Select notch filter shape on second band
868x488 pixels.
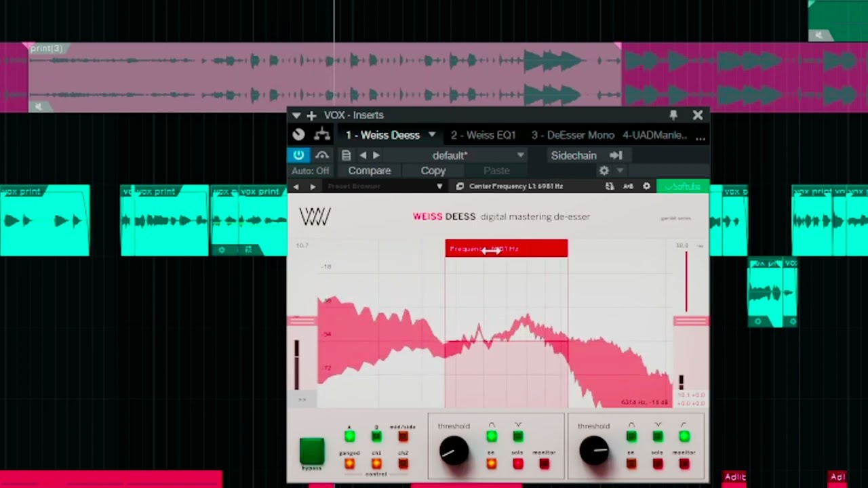[x=657, y=436]
